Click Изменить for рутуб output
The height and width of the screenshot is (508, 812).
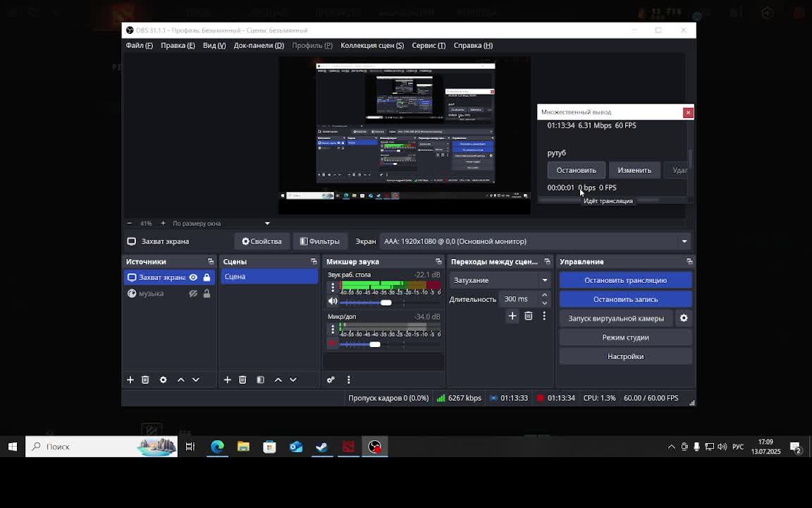(x=634, y=170)
